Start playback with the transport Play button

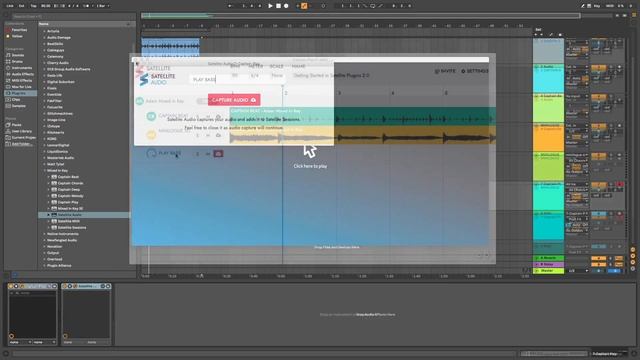[x=270, y=6]
